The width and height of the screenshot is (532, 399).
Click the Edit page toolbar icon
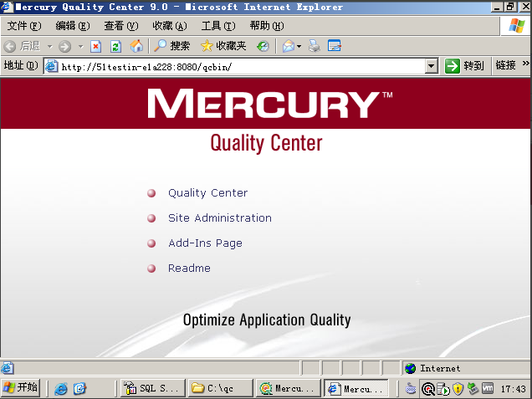[335, 46]
